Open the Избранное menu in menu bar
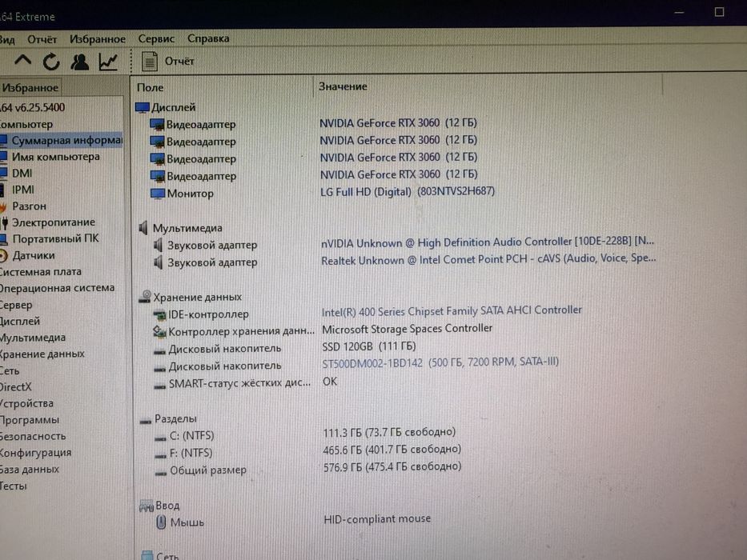 click(x=98, y=39)
